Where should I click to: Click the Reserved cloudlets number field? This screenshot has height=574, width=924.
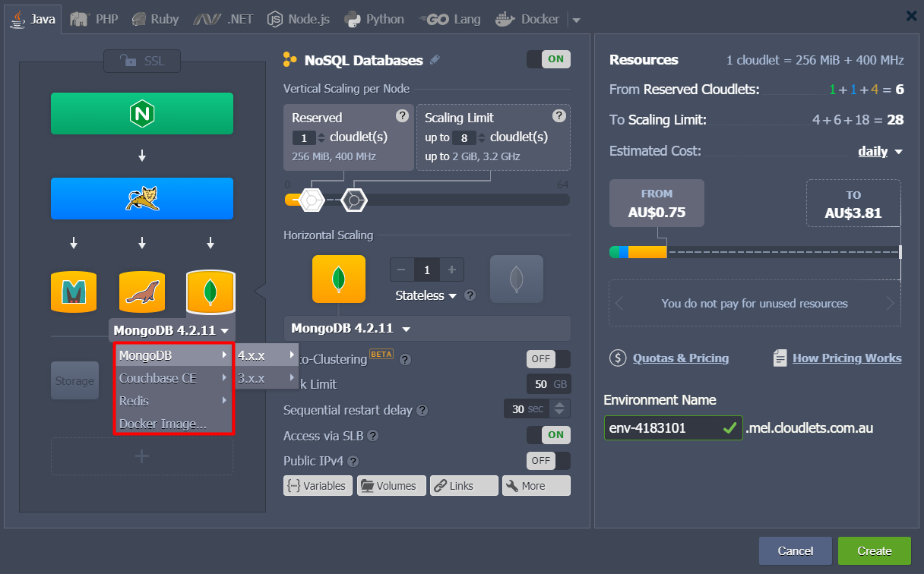pyautogui.click(x=303, y=137)
